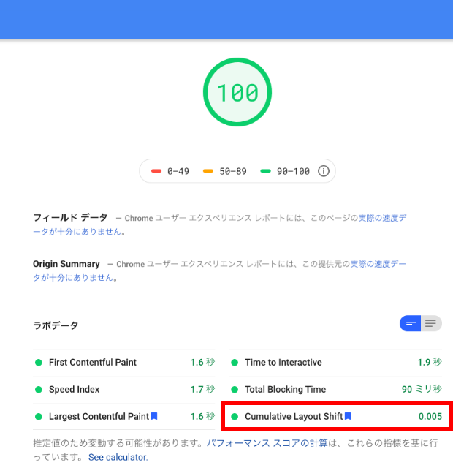
Task: Click the bookmark icon beside Largest Contentful Paint
Action: point(155,416)
